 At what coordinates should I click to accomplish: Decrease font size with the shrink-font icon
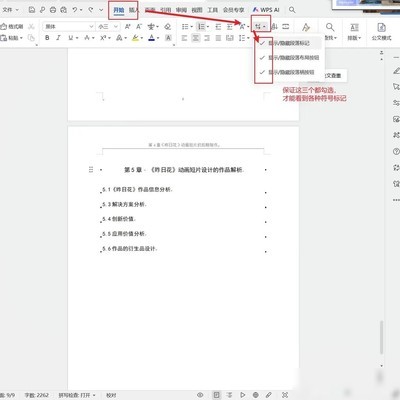coord(139,26)
